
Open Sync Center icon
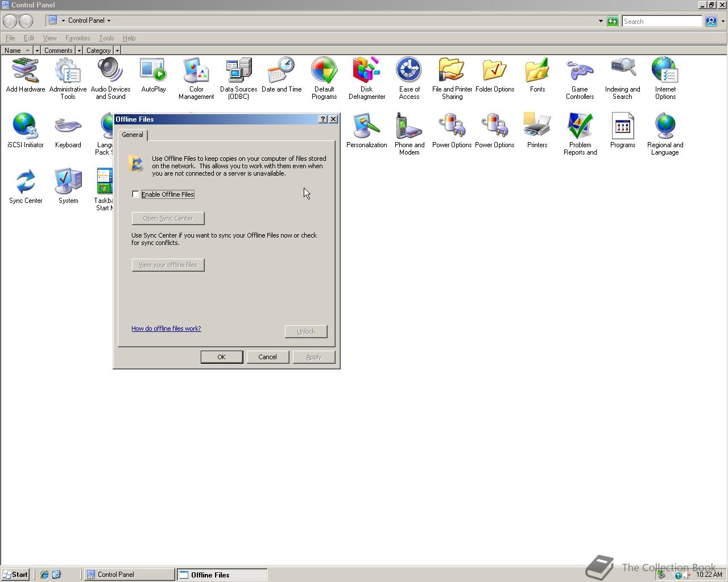click(26, 186)
